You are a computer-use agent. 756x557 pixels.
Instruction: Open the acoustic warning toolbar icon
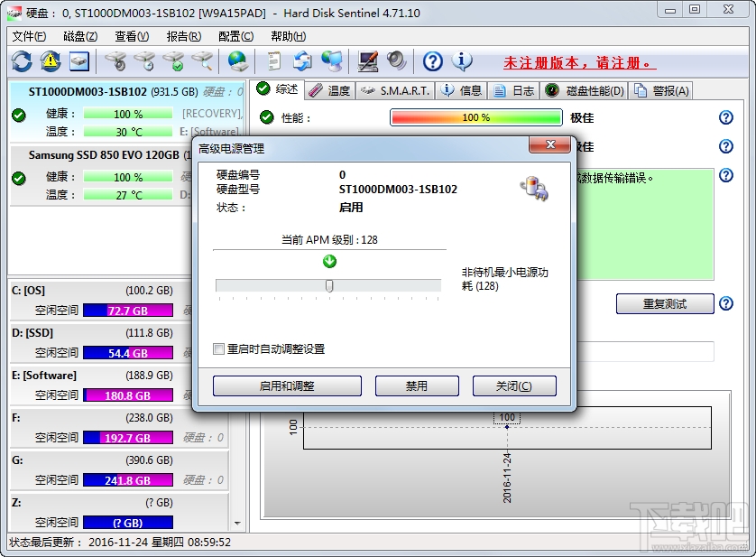[x=51, y=60]
